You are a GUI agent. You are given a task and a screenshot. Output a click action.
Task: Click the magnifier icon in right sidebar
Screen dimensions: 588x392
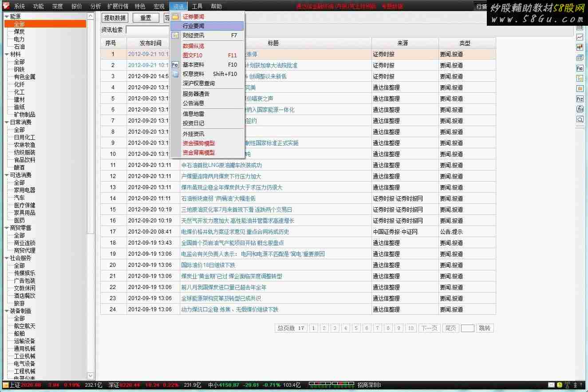pos(580,119)
